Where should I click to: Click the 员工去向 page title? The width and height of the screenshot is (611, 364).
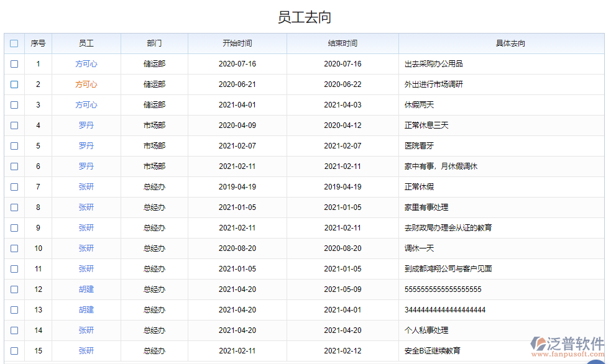point(305,17)
